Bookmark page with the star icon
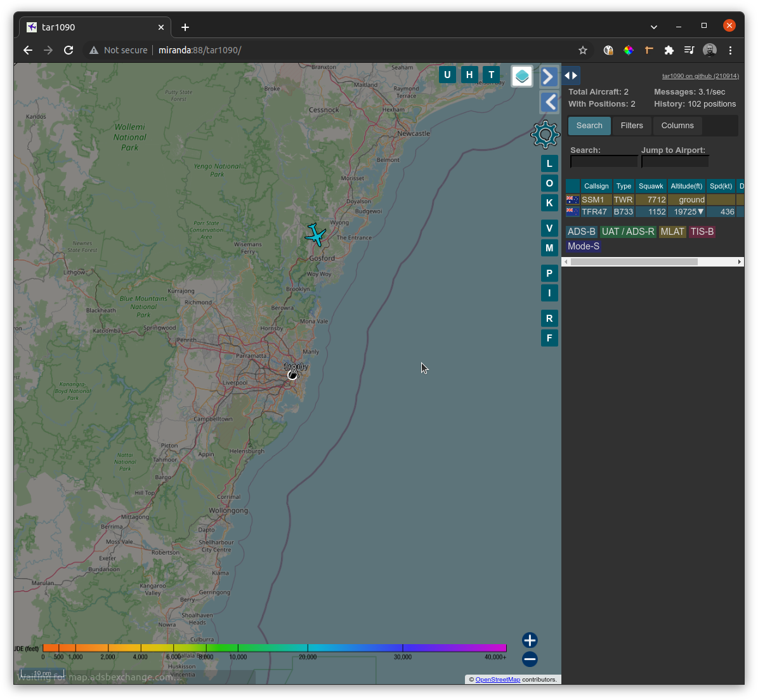758x700 pixels. pyautogui.click(x=583, y=50)
